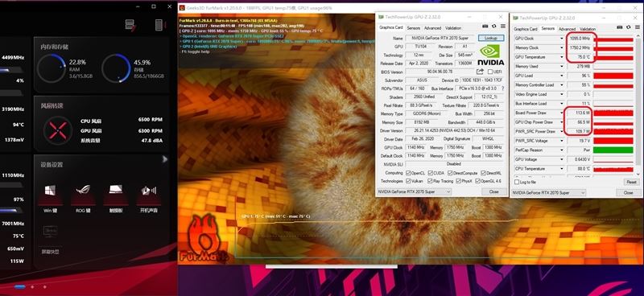Click the red fan icon in 风扇转速 panel

click(x=58, y=130)
